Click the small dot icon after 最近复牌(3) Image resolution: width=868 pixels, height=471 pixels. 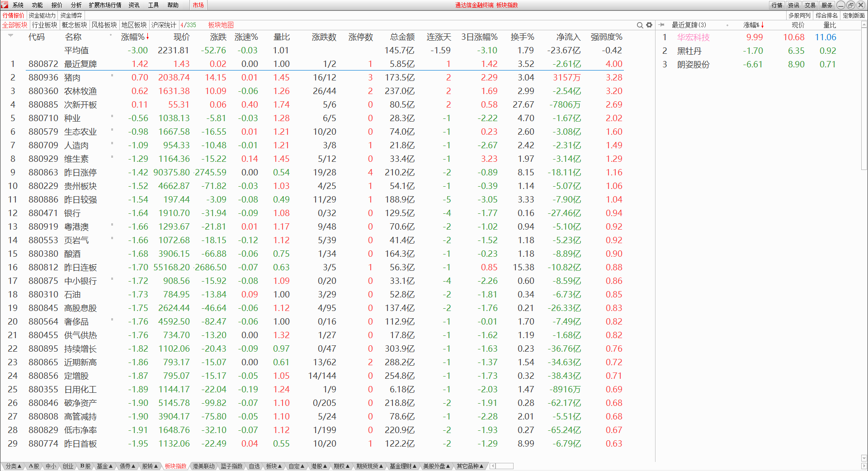pyautogui.click(x=727, y=25)
